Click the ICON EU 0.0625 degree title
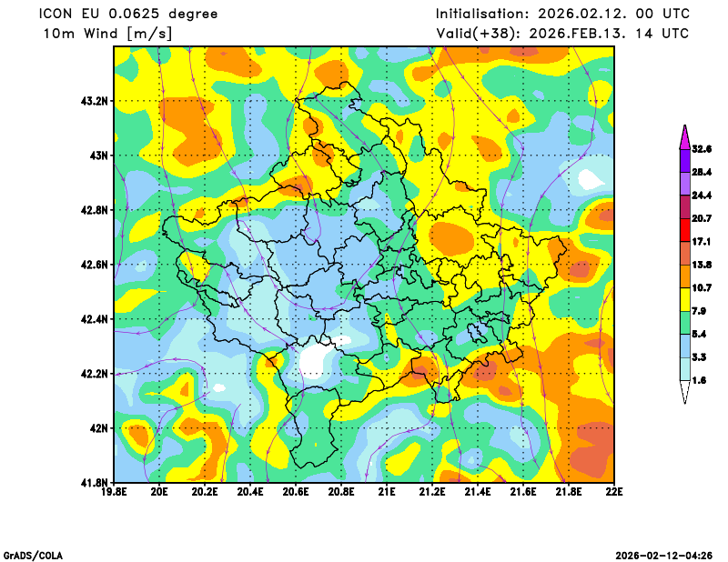The width and height of the screenshot is (728, 562). point(128,14)
